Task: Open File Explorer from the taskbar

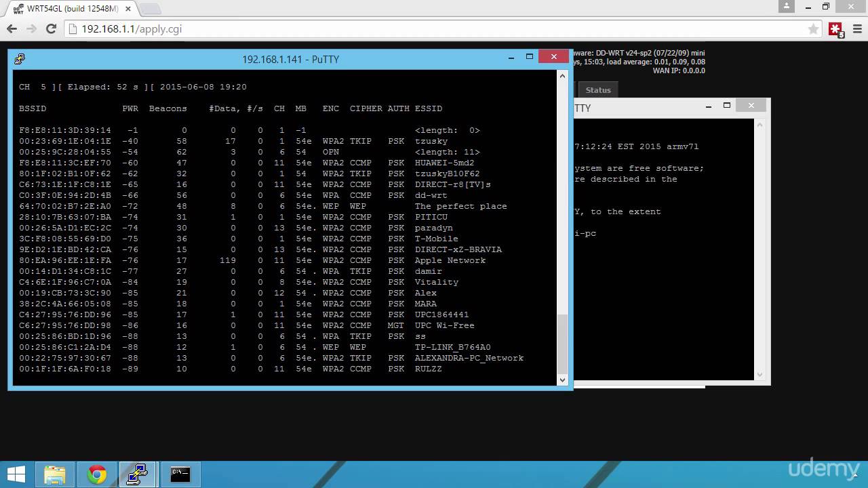Action: click(55, 474)
